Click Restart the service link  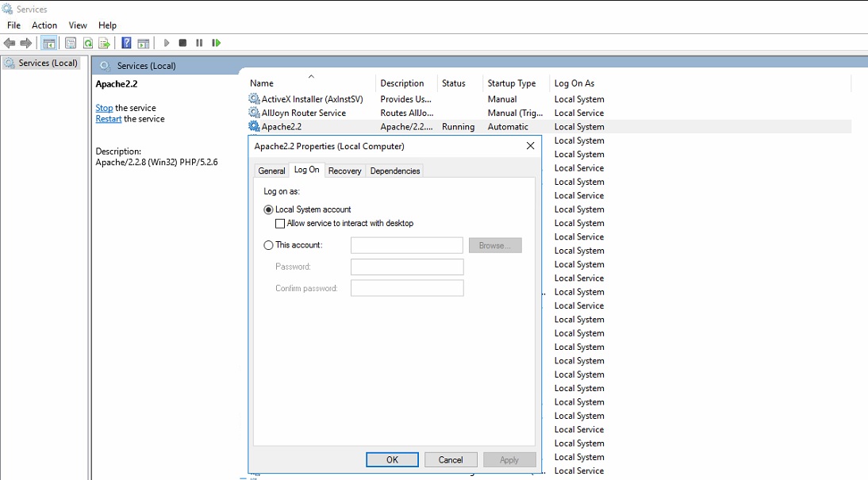[109, 119]
